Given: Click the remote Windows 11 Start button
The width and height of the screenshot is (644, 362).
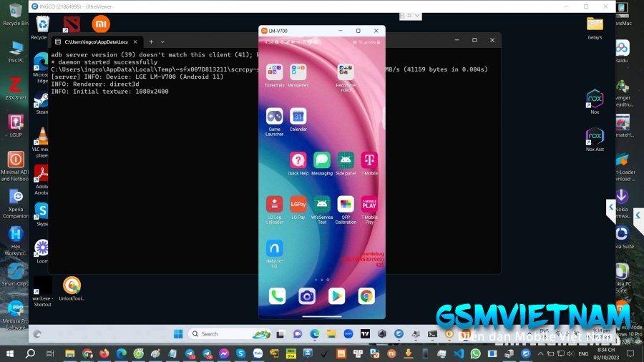Looking at the screenshot, I should click(178, 333).
